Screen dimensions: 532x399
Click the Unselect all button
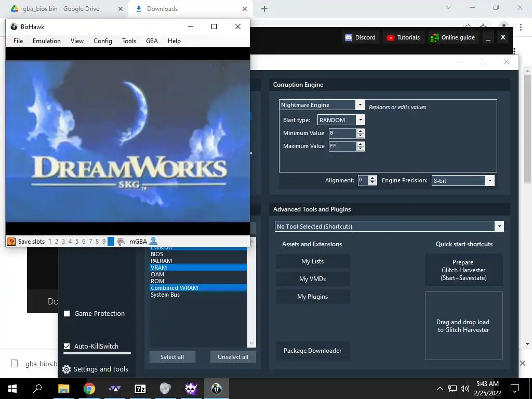[233, 357]
